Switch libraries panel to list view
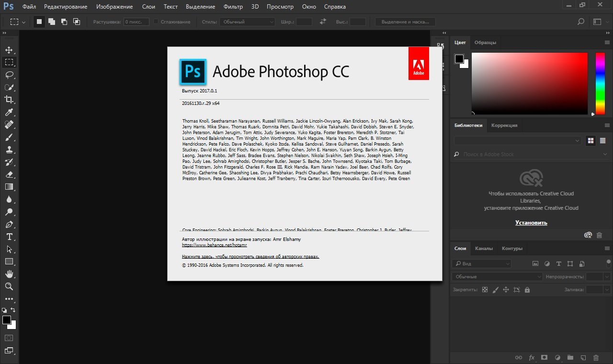This screenshot has height=364, width=613. (603, 141)
